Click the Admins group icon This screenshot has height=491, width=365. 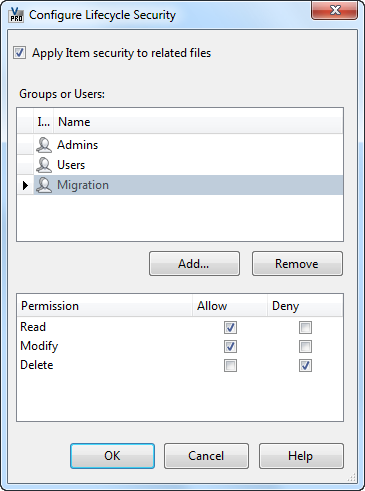(44, 145)
